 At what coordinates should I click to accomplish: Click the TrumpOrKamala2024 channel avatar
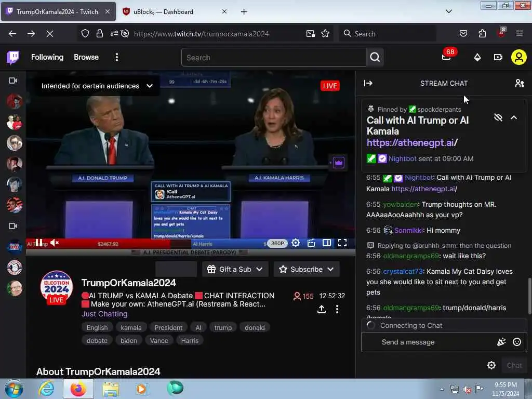click(x=56, y=288)
